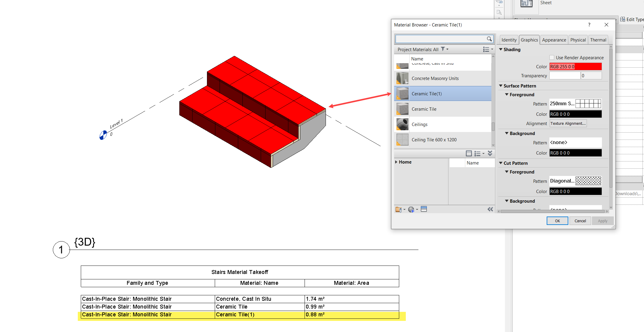Switch to the Appearance tab
This screenshot has width=644, height=332.
coord(554,39)
